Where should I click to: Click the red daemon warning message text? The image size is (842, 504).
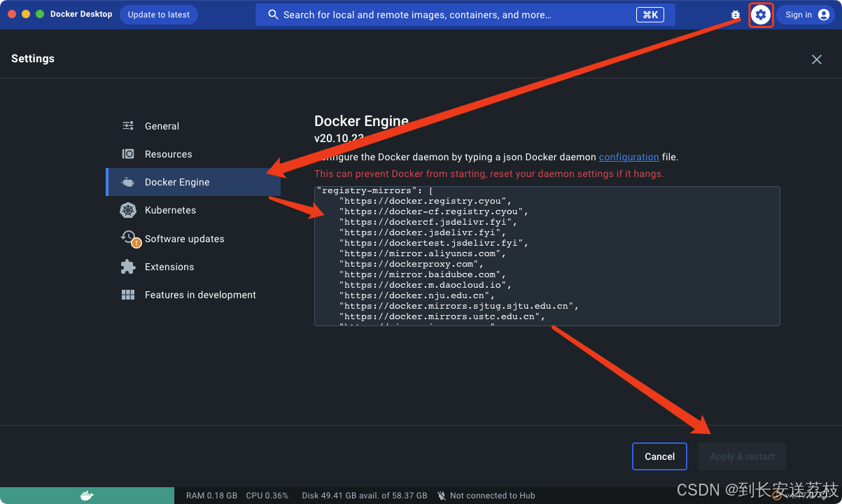pyautogui.click(x=489, y=174)
